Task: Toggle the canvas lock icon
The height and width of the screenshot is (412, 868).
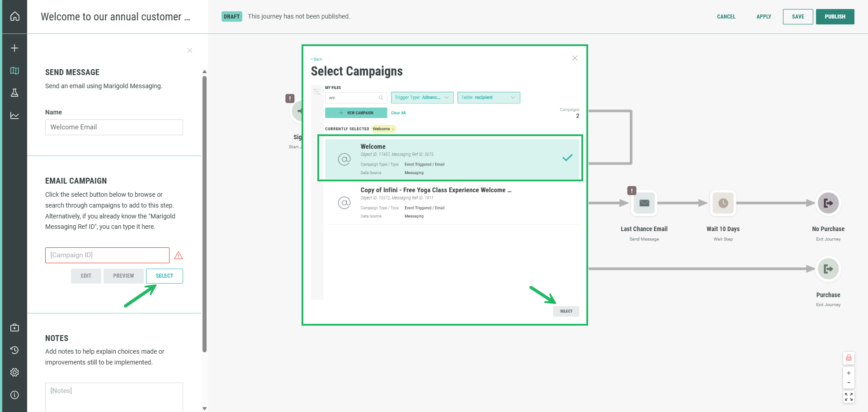Action: click(849, 358)
